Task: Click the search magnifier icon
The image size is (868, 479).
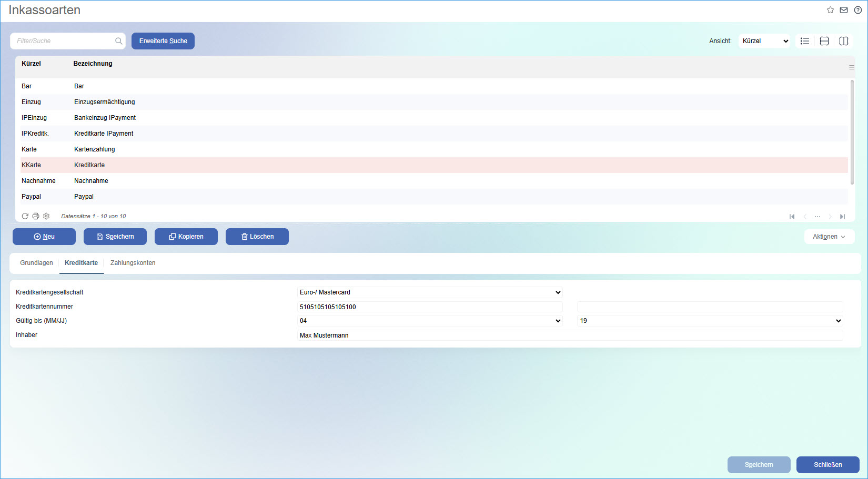Action: tap(119, 41)
